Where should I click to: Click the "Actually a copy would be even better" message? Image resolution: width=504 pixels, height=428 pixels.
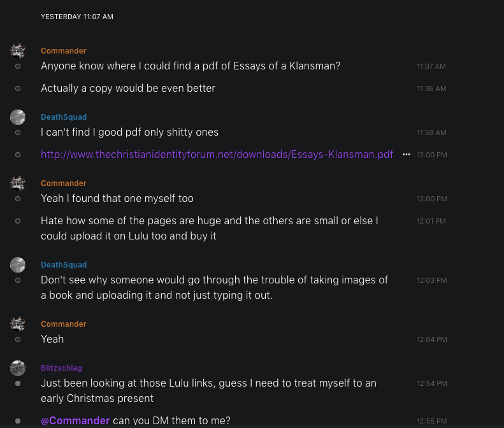click(128, 89)
